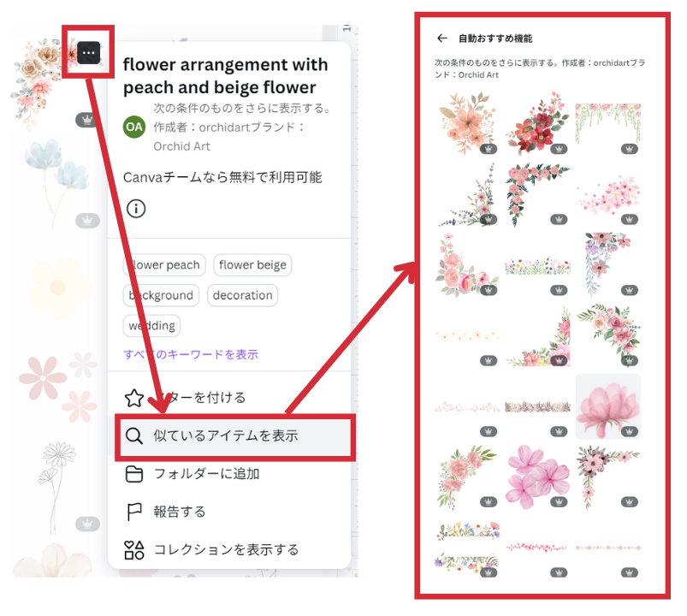The height and width of the screenshot is (616, 687).
Task: Click the folder icon to add to folder
Action: [x=134, y=474]
